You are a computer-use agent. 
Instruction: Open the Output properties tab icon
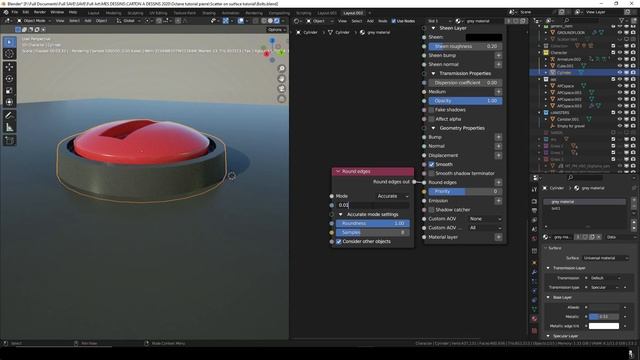coord(534,211)
